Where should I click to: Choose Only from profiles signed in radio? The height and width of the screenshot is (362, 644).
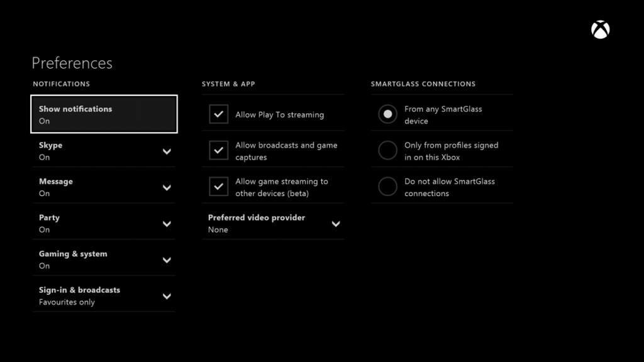387,150
